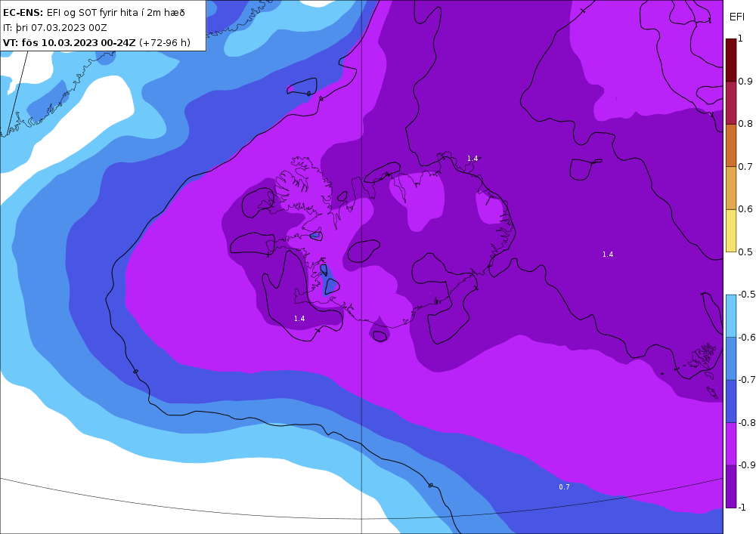
Task: Click the legend tick label '-0.8'
Action: (747, 422)
